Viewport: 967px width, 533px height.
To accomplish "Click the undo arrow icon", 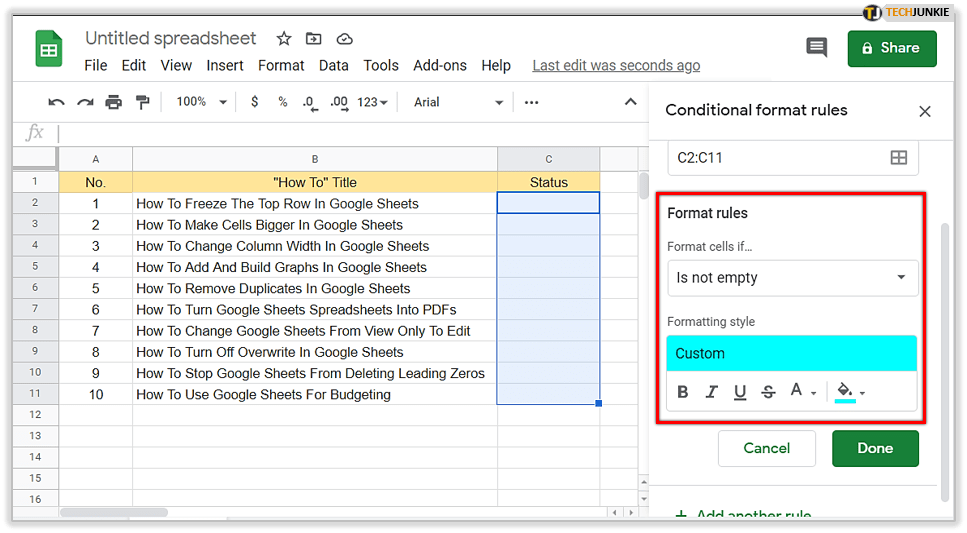I will pyautogui.click(x=56, y=102).
